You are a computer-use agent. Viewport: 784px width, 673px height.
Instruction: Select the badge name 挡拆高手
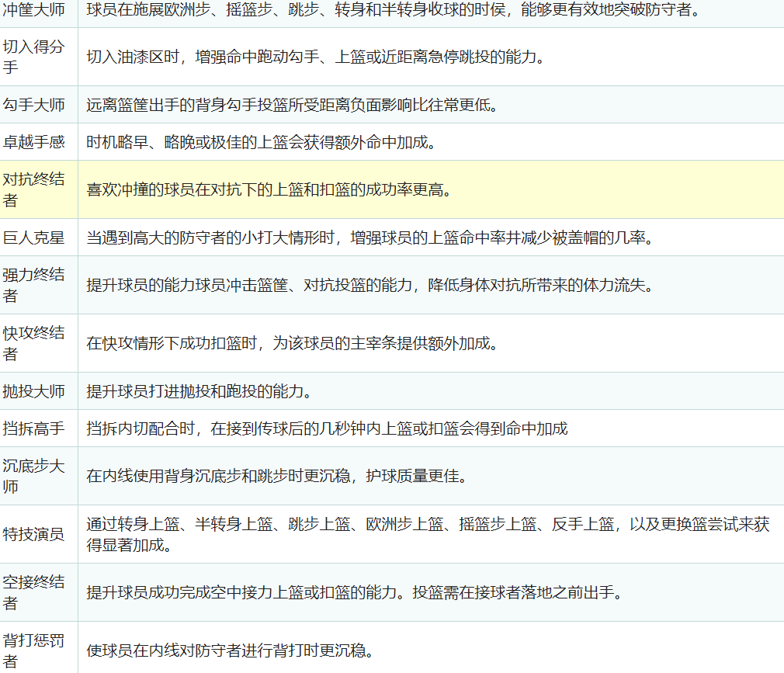33,428
